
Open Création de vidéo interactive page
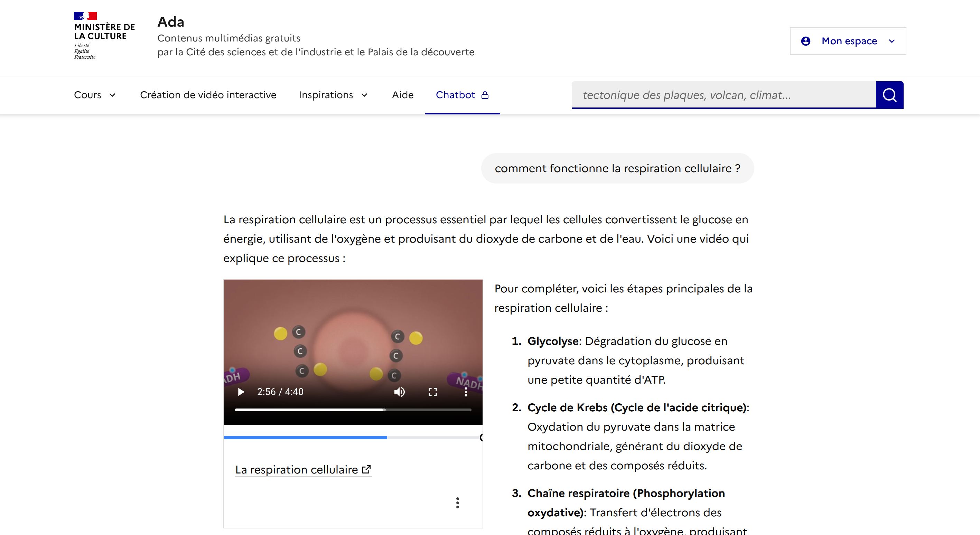(x=208, y=95)
